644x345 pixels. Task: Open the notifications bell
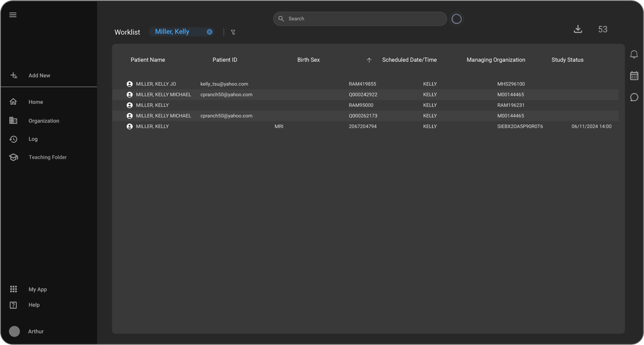(634, 54)
